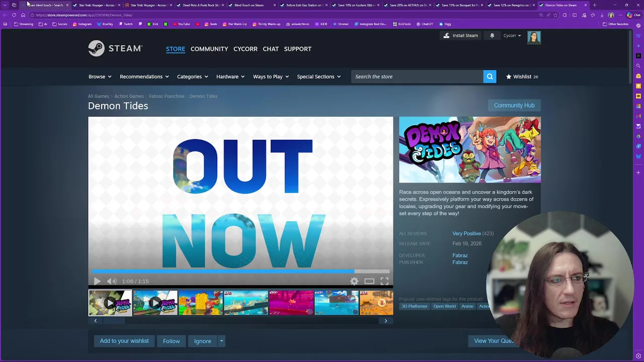This screenshot has height=362, width=644.
Task: Open YouTube bookmark
Action: (181, 24)
